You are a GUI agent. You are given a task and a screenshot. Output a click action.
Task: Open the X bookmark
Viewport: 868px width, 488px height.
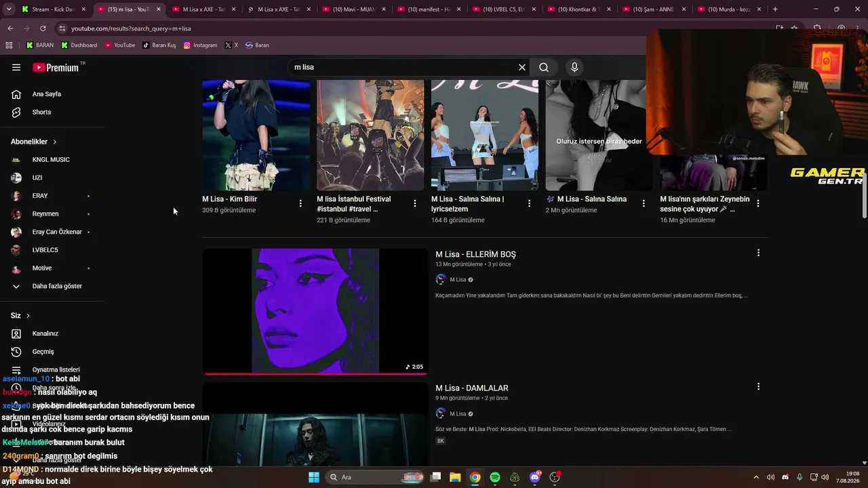[x=232, y=45]
